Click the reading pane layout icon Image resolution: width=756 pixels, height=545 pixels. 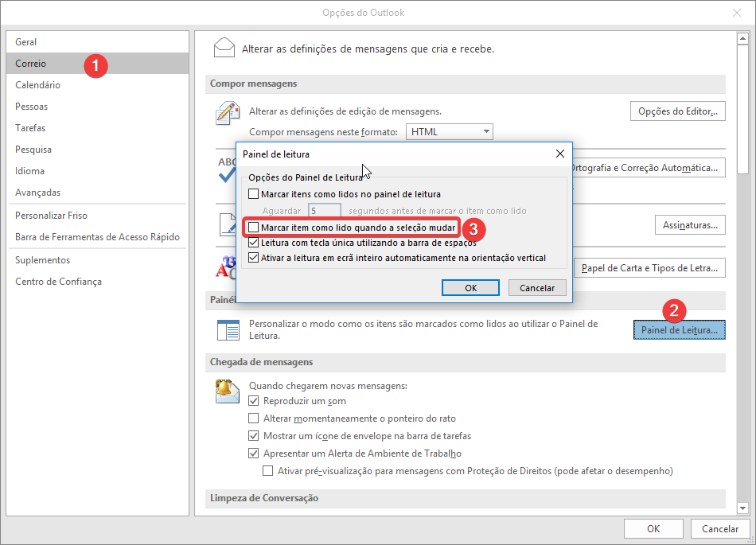228,329
